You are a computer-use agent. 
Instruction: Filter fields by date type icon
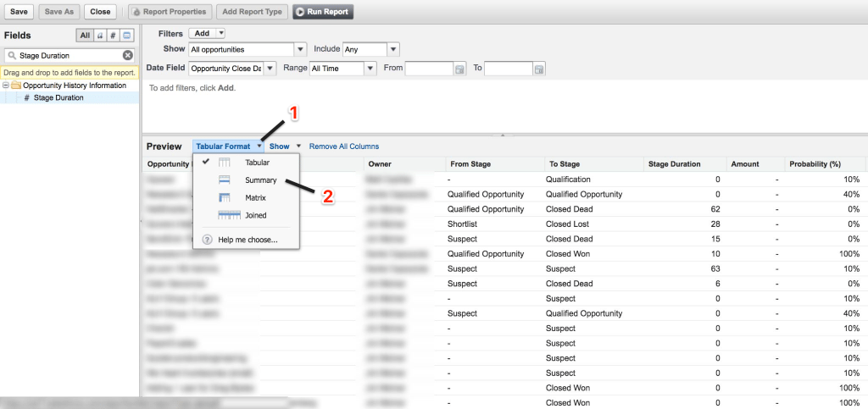pos(127,36)
